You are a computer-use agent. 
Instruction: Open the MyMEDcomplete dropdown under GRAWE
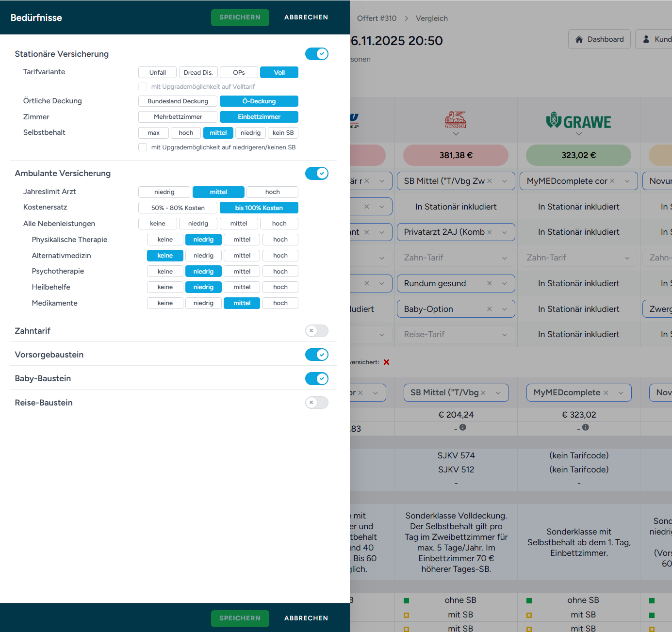(627, 181)
